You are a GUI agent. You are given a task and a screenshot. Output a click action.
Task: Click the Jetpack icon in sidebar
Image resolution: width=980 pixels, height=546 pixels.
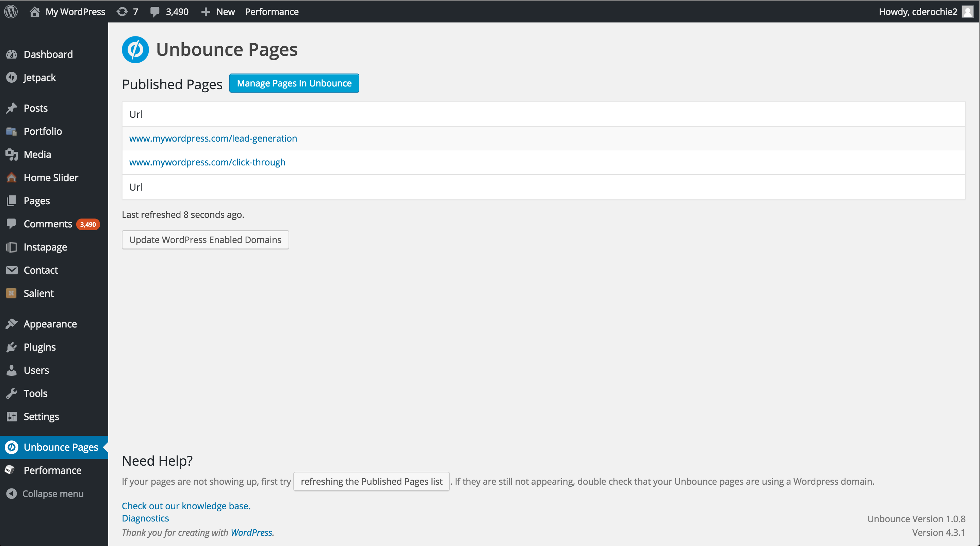[x=12, y=77]
